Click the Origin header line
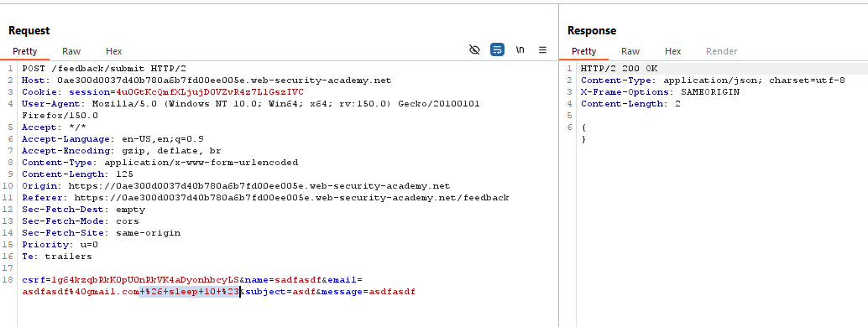The height and width of the screenshot is (327, 868). 236,186
